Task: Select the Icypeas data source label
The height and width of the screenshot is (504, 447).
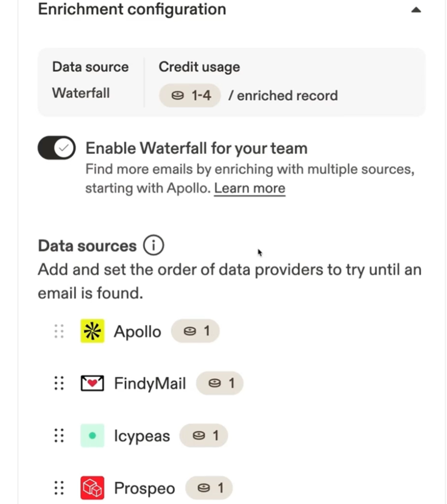Action: [142, 436]
